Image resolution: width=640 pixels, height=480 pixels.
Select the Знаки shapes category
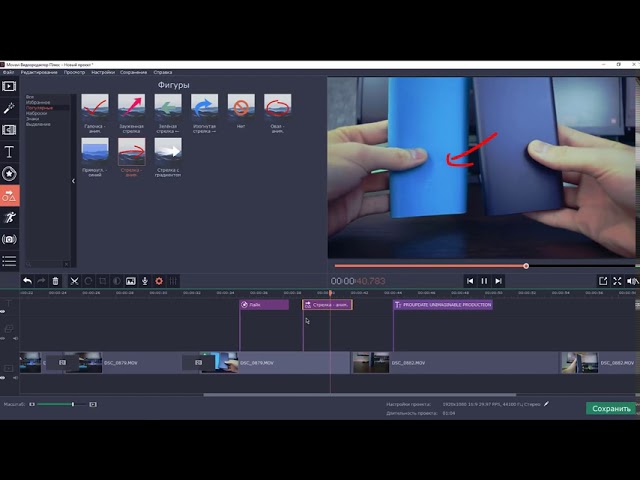click(x=32, y=119)
